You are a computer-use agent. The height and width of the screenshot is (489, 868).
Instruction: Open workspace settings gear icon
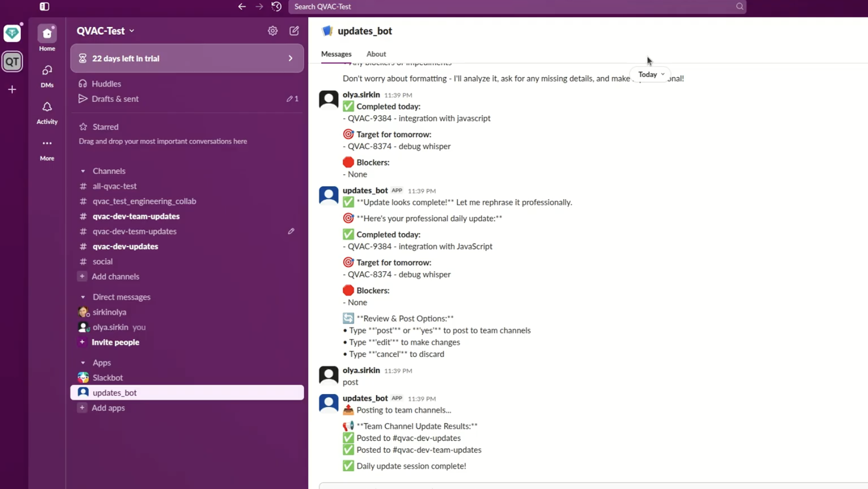point(272,31)
